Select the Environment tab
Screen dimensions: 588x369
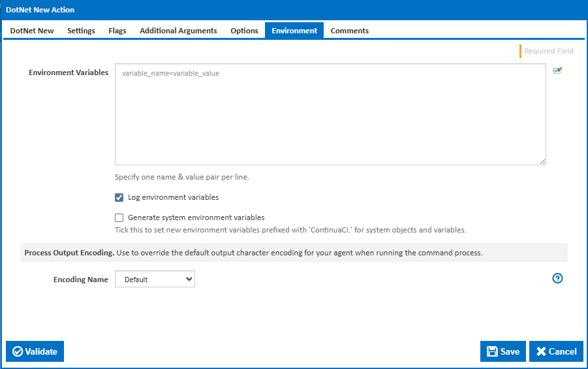click(x=294, y=31)
